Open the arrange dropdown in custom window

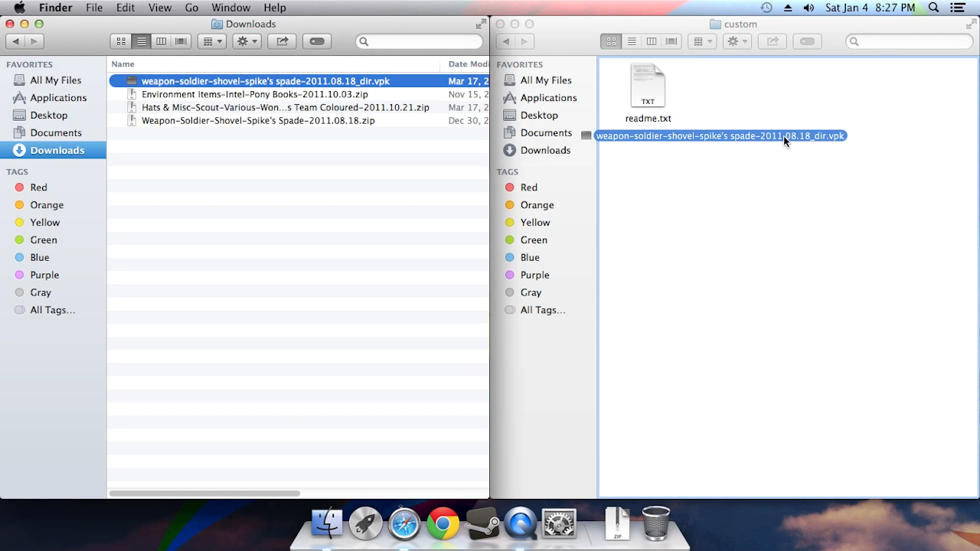point(701,41)
